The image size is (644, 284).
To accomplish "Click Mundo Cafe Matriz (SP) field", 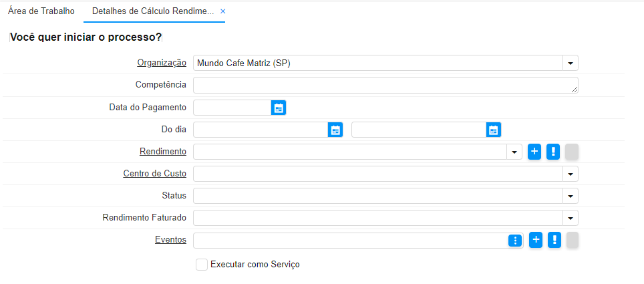I will 378,63.
